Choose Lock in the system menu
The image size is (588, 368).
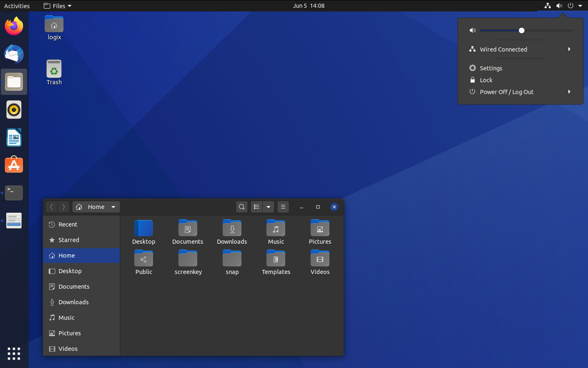486,80
